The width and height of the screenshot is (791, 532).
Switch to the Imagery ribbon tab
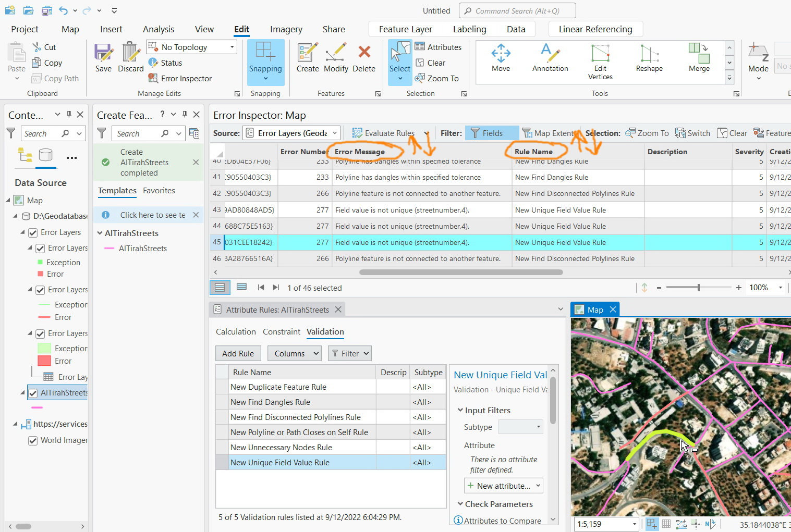coord(286,29)
